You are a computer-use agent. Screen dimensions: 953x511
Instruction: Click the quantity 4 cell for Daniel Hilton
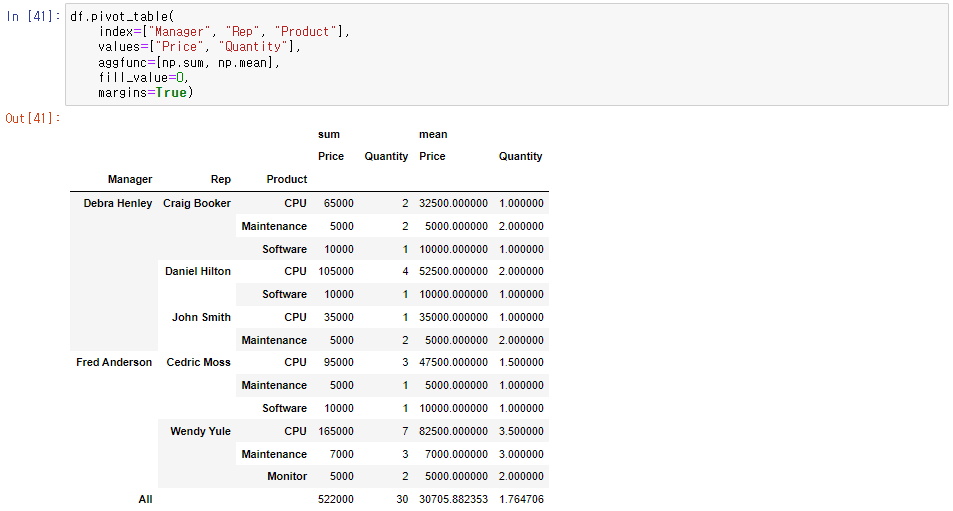pyautogui.click(x=405, y=271)
